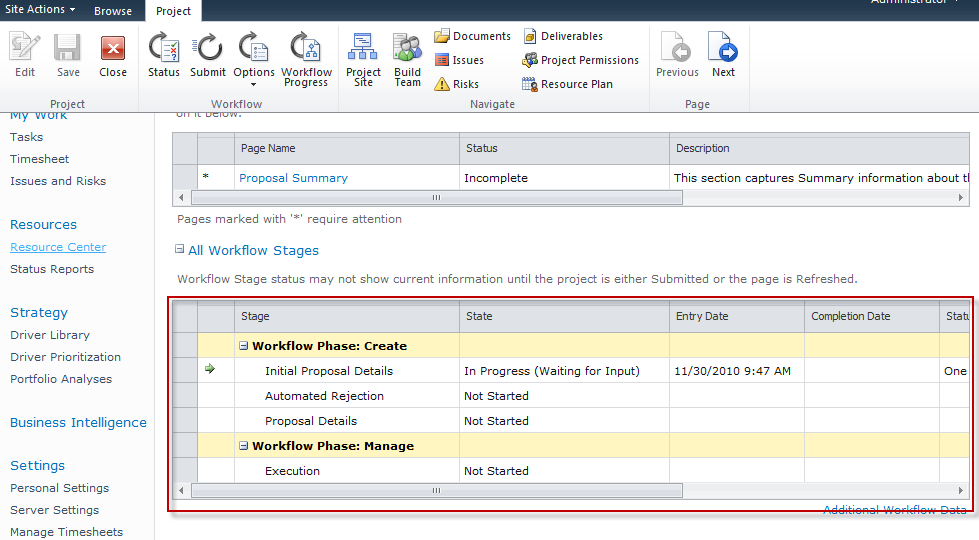Image resolution: width=979 pixels, height=540 pixels.
Task: Click the workflow stages horizontal scrollbar
Action: 436,491
